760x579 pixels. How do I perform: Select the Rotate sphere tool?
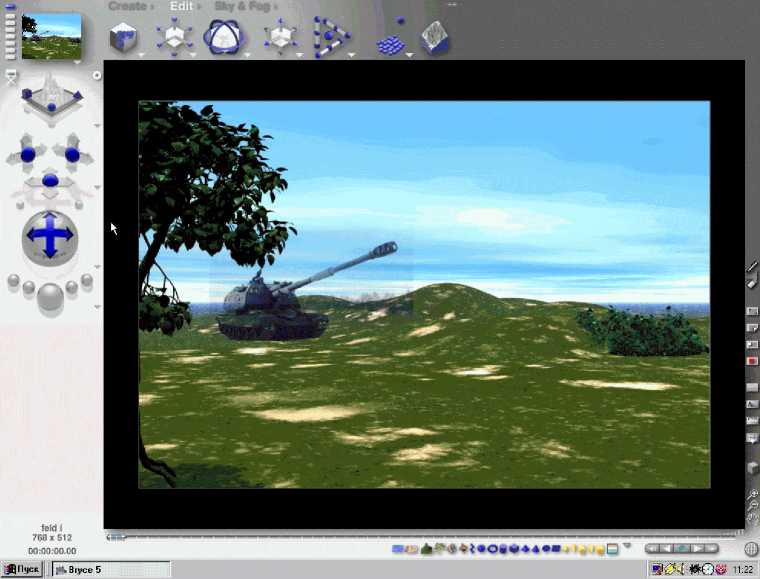click(222, 37)
